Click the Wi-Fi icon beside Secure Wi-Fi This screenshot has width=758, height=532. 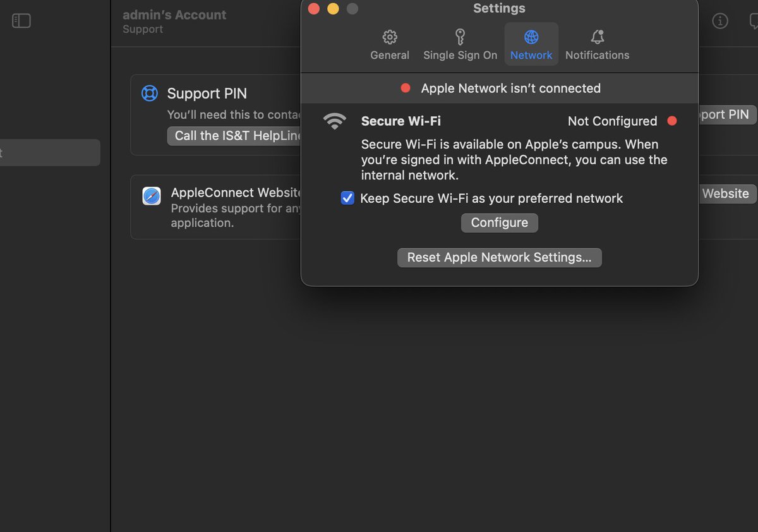(335, 121)
